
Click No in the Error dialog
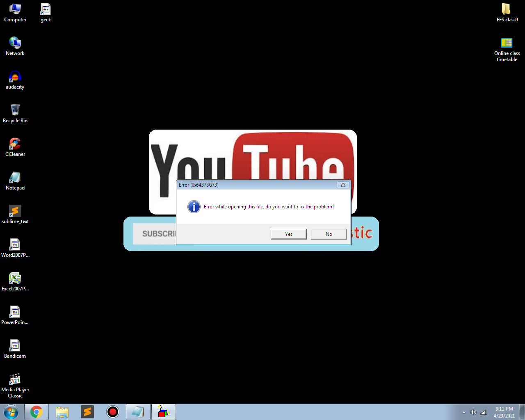[x=329, y=234]
